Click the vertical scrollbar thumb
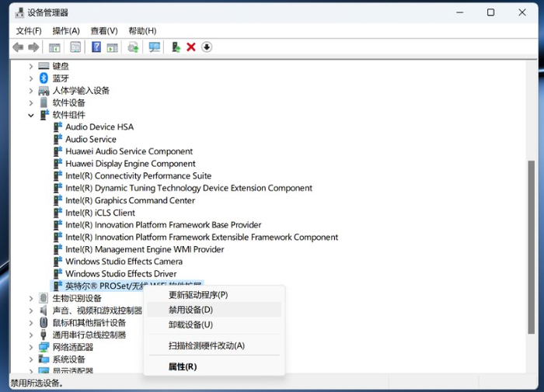This screenshot has width=544, height=392. (x=531, y=247)
